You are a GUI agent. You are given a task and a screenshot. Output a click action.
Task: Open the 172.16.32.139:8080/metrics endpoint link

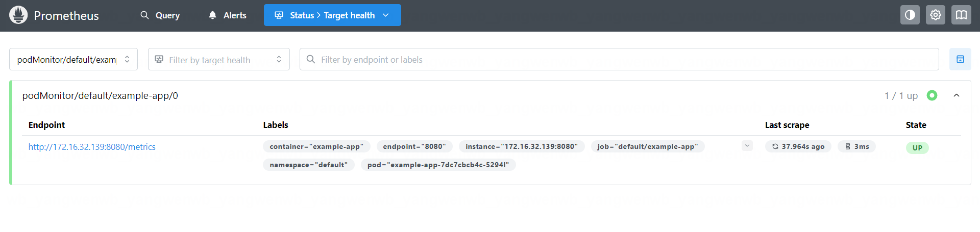pos(92,147)
